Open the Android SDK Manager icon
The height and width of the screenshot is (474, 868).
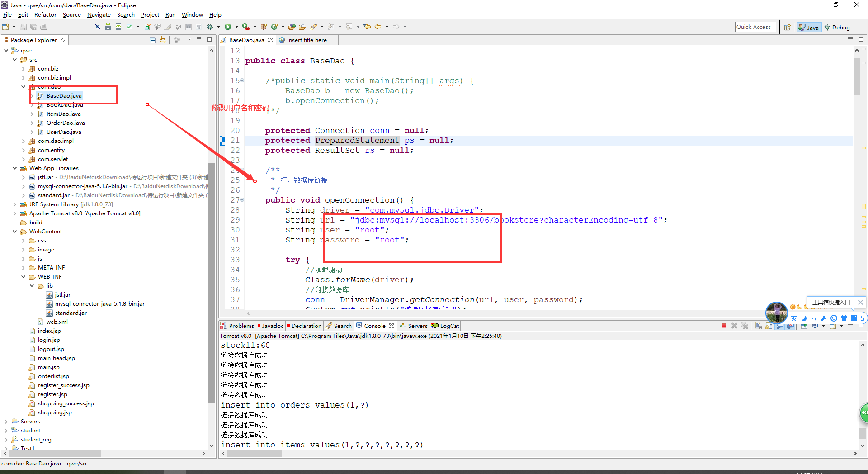(x=108, y=27)
